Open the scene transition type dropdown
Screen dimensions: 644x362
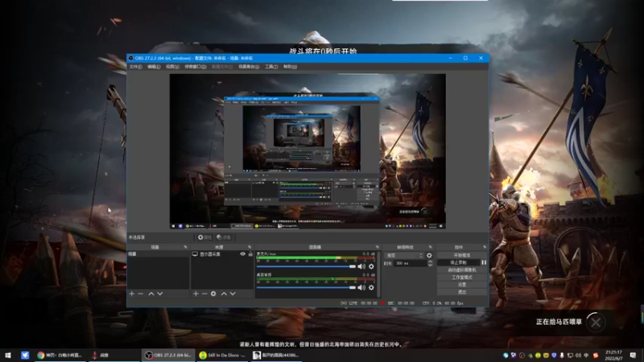click(x=404, y=255)
